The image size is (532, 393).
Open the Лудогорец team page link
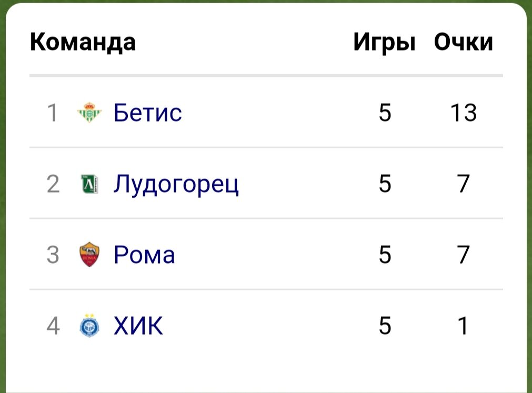176,184
